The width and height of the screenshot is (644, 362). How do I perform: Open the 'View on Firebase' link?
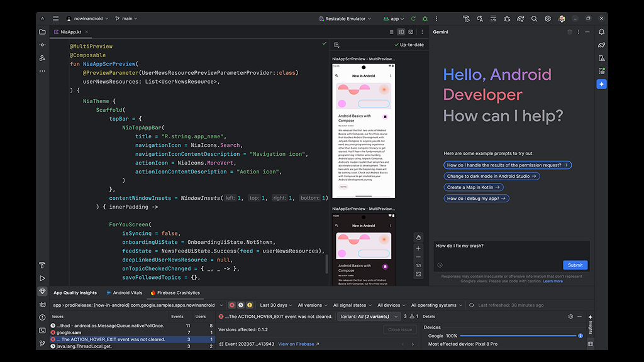pyautogui.click(x=299, y=344)
